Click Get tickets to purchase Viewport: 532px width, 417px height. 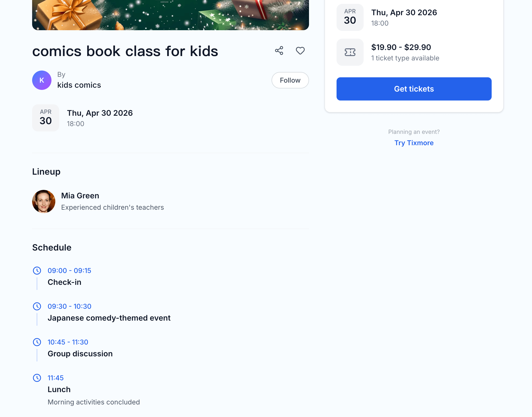[x=414, y=89]
